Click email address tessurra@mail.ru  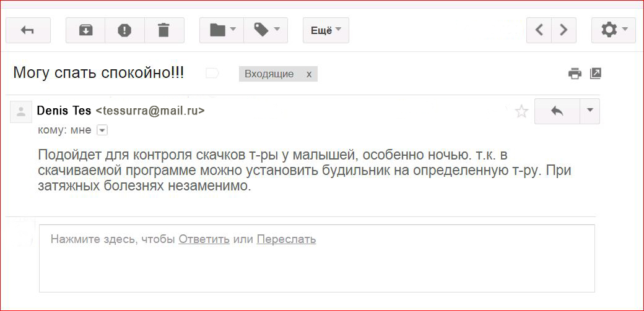[x=150, y=111]
